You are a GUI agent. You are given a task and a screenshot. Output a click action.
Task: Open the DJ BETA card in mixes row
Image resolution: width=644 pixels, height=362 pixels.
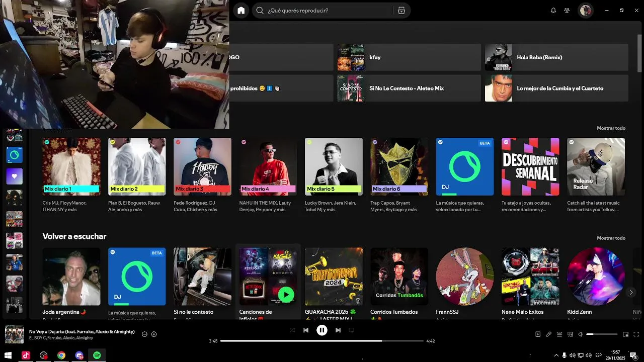tap(465, 176)
